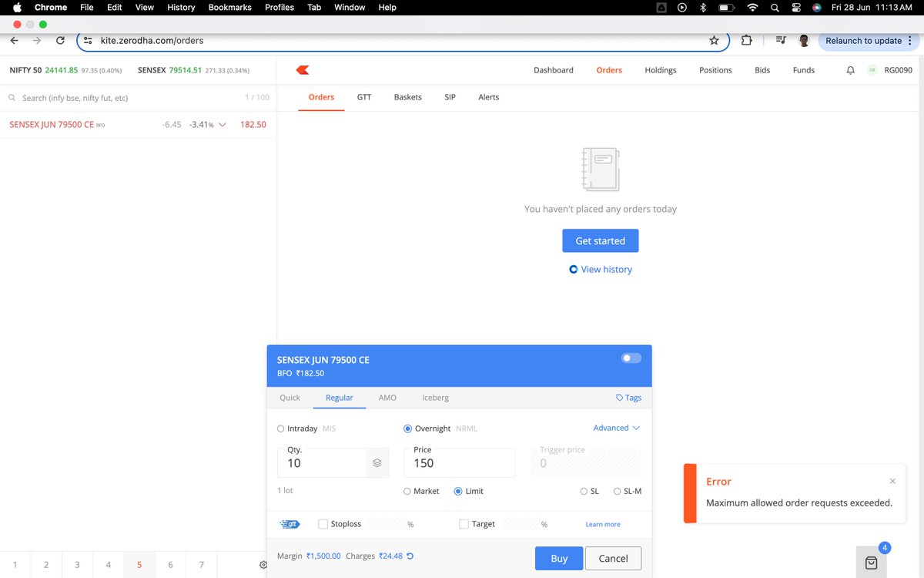Click Relaunch to update
The width and height of the screenshot is (924, 578).
(x=863, y=40)
